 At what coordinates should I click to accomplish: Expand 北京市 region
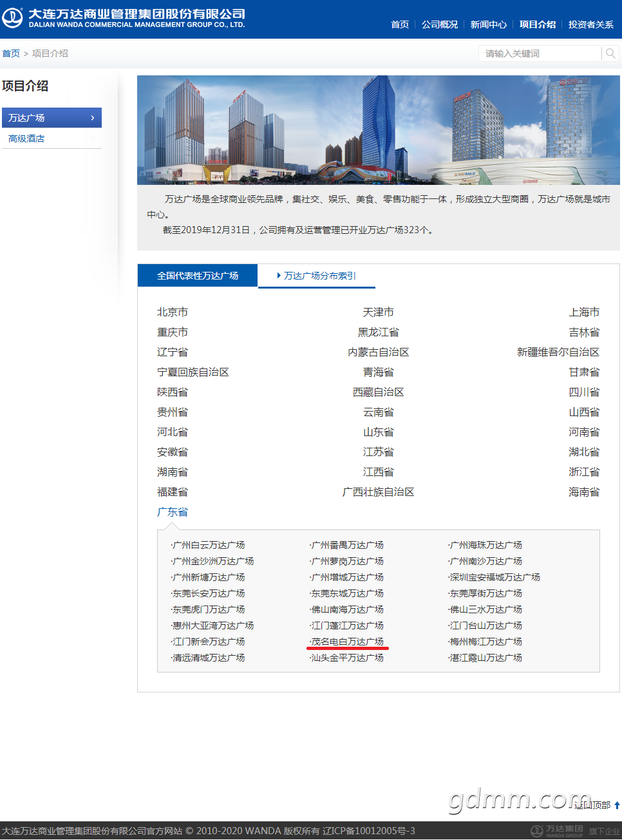point(173,312)
